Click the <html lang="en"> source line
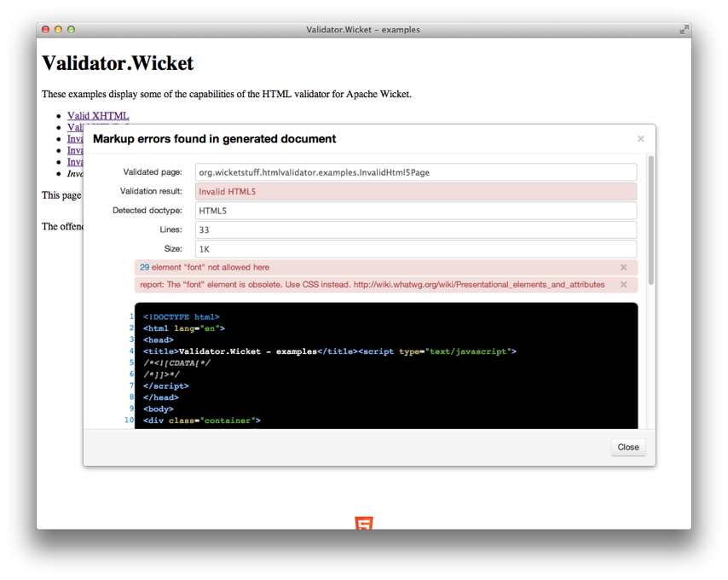Screen dimensions: 728x580 tap(184, 328)
